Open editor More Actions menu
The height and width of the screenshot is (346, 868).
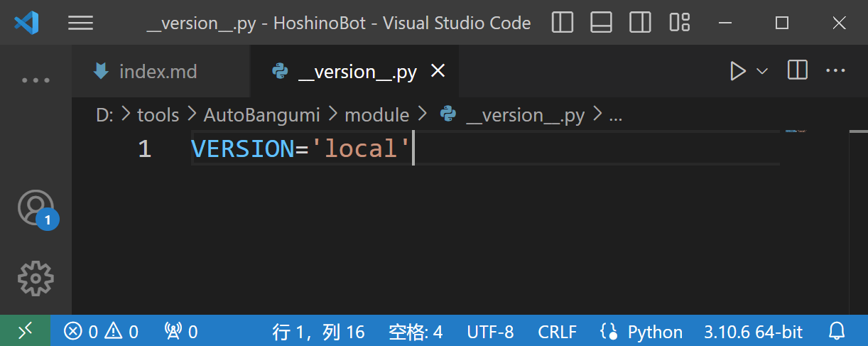pyautogui.click(x=835, y=70)
